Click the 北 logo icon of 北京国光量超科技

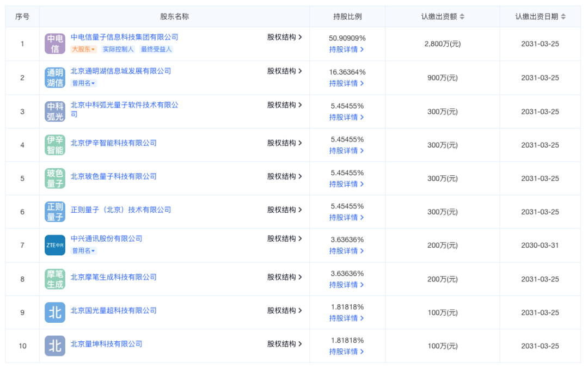(x=55, y=312)
